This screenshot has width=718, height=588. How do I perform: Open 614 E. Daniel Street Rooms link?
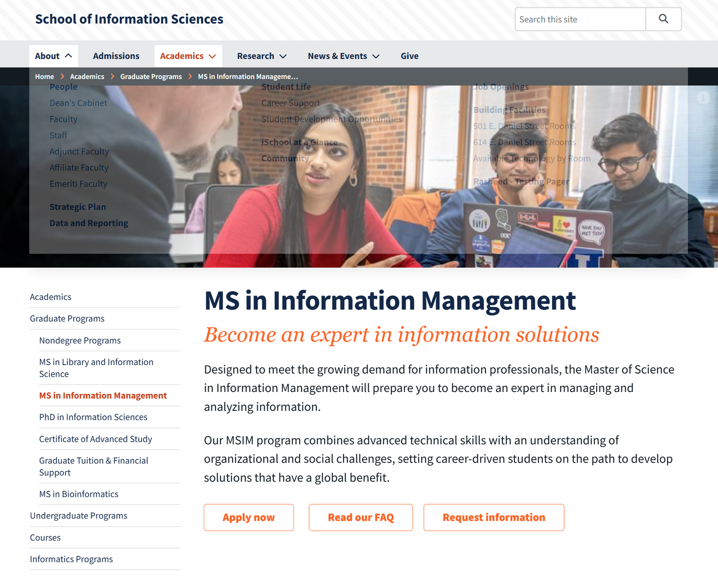[x=525, y=143]
